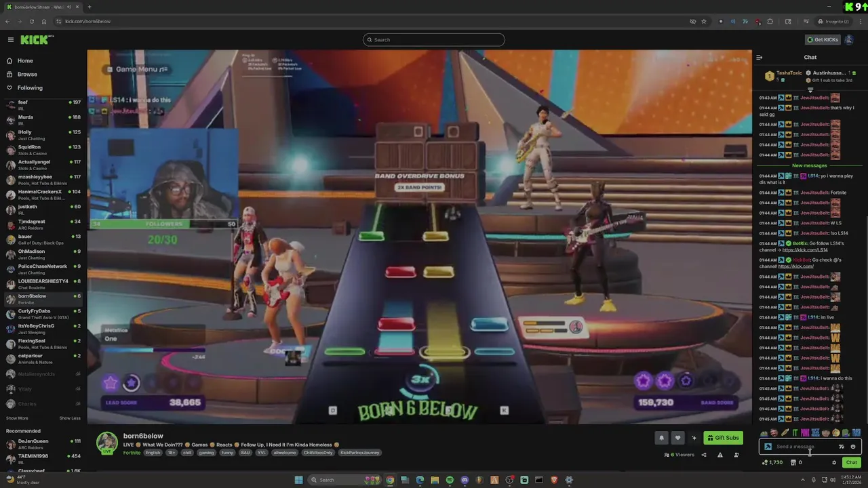The width and height of the screenshot is (868, 488).
Task: Open the browser three-dot menu
Action: click(x=859, y=21)
